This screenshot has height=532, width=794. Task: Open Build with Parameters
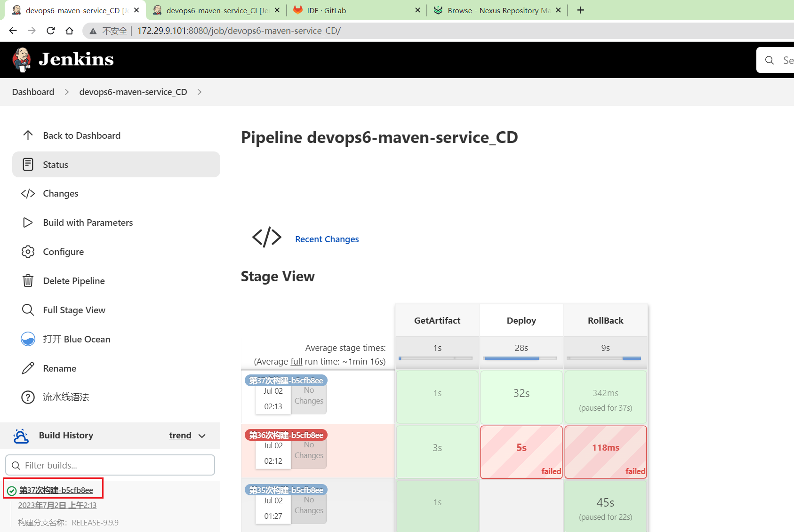[116, 222]
